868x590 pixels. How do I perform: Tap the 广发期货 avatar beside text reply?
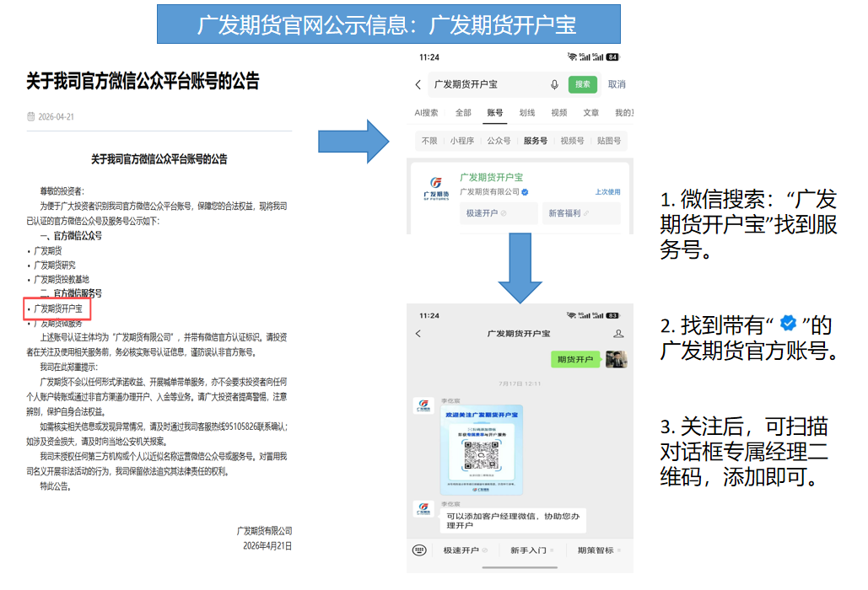tap(423, 509)
